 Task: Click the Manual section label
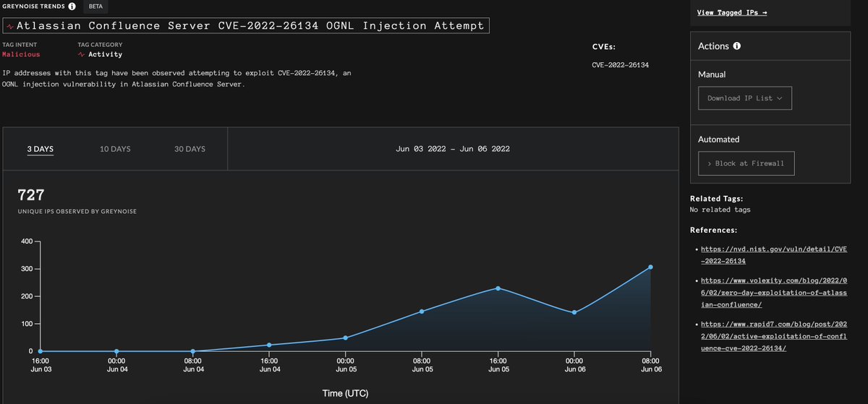712,74
